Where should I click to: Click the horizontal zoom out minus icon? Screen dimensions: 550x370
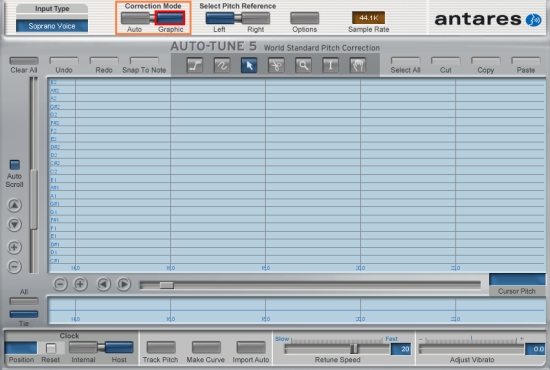(60, 284)
